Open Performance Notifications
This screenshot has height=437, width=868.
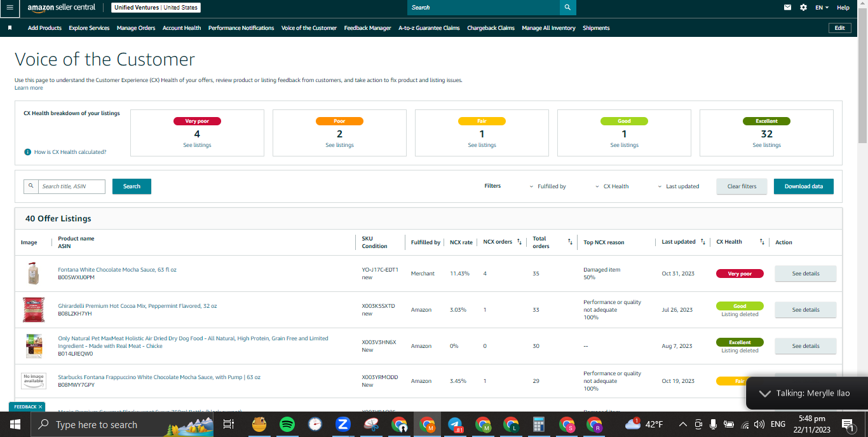(x=241, y=28)
